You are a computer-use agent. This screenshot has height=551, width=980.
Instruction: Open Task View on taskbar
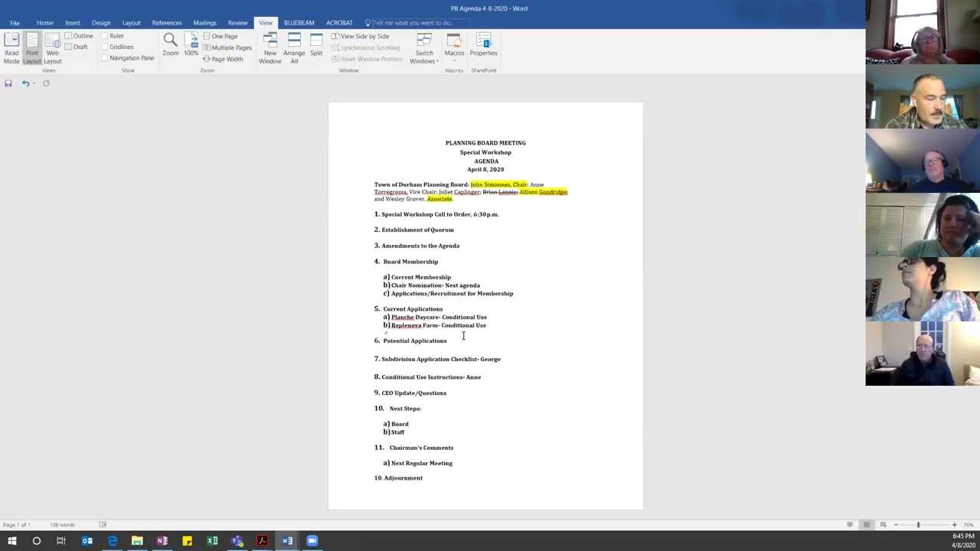(61, 541)
